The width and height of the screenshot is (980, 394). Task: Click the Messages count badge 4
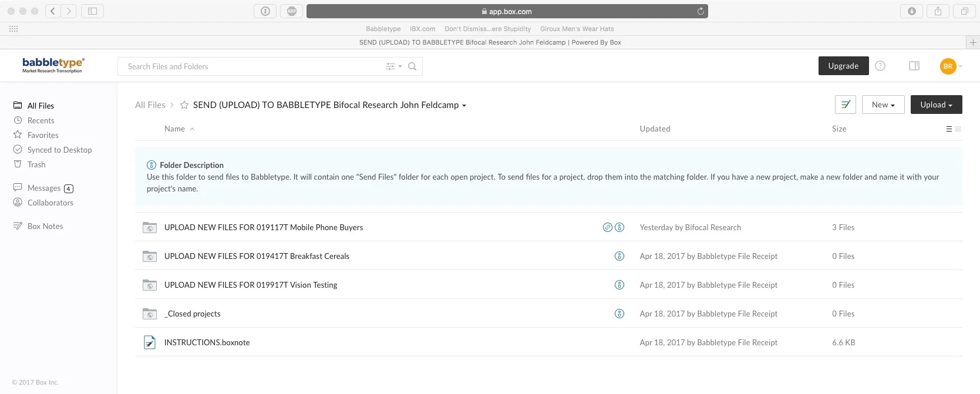pyautogui.click(x=69, y=188)
